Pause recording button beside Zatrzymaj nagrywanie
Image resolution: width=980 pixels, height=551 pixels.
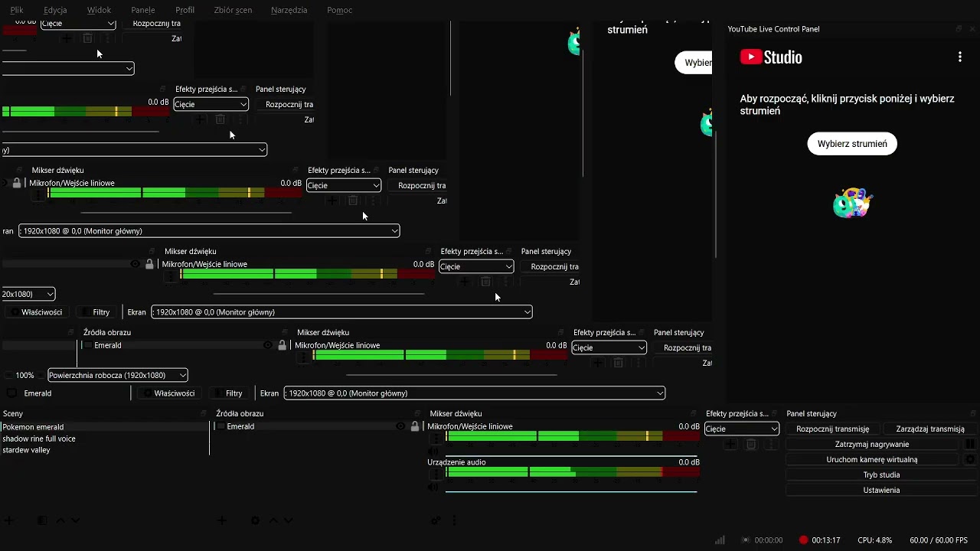970,444
